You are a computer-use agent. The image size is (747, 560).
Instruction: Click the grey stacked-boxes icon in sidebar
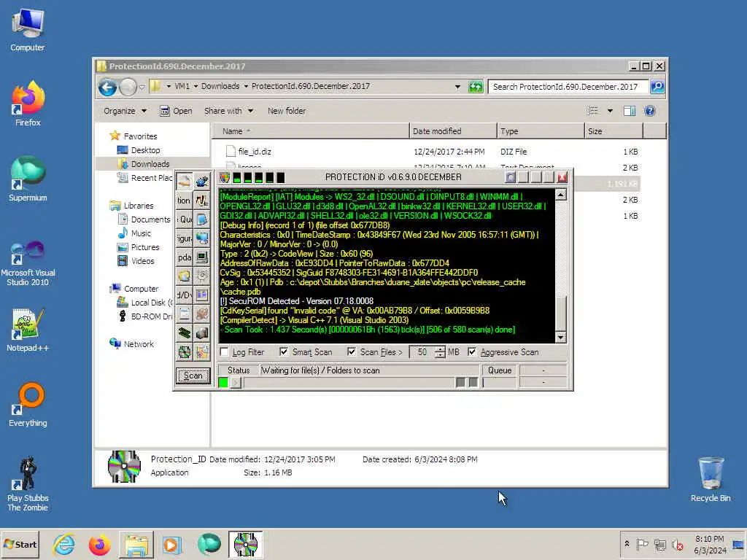(202, 333)
